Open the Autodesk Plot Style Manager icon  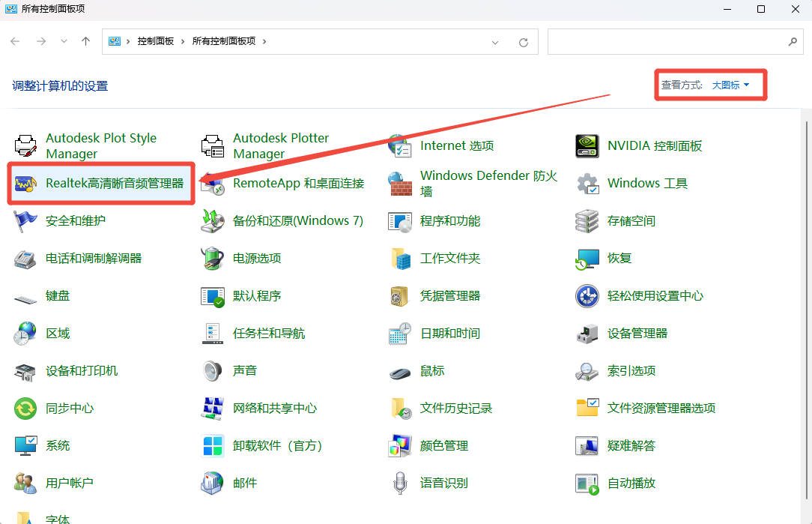pyautogui.click(x=25, y=146)
